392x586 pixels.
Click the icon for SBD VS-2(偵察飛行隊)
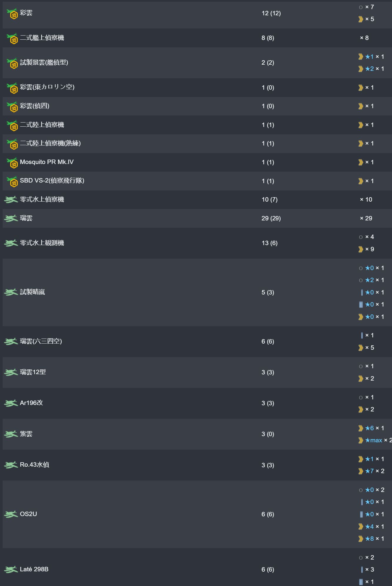click(12, 181)
